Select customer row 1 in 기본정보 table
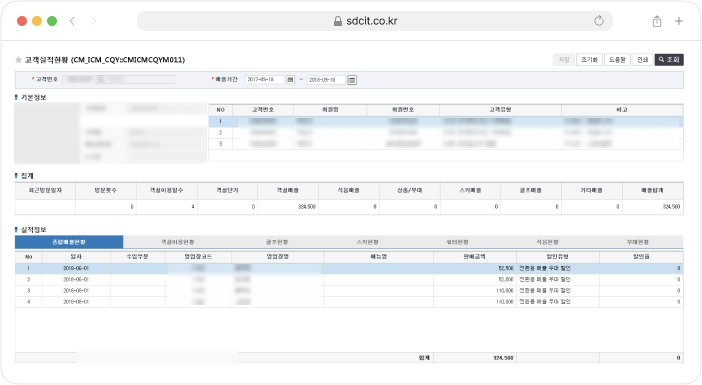 point(446,121)
